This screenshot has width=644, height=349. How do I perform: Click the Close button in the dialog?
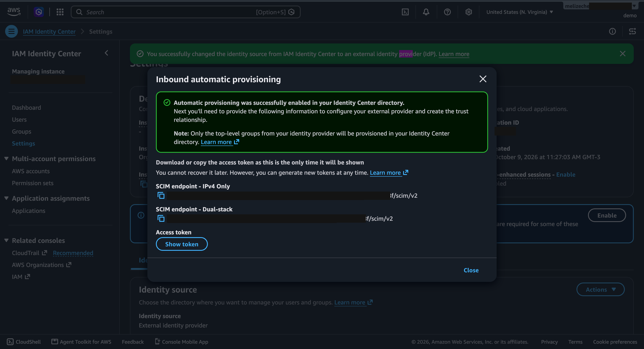coord(471,270)
